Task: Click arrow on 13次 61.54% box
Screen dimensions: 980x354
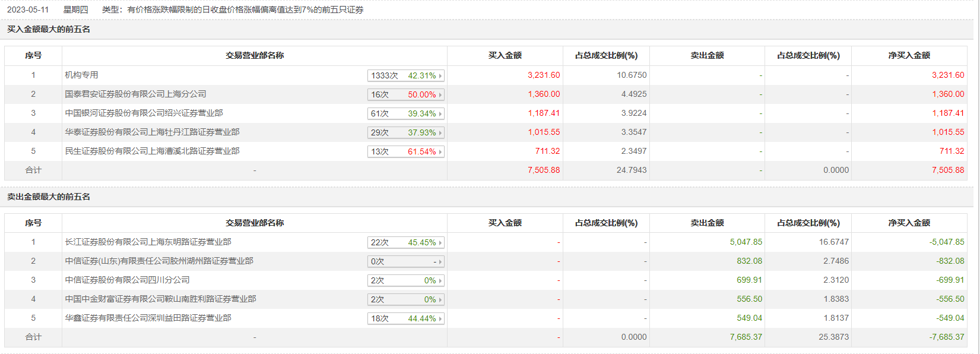Action: (440, 152)
